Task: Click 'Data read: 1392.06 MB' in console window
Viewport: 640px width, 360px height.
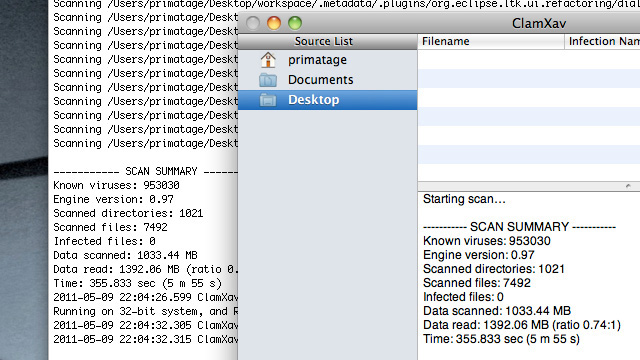Action: pos(145,269)
